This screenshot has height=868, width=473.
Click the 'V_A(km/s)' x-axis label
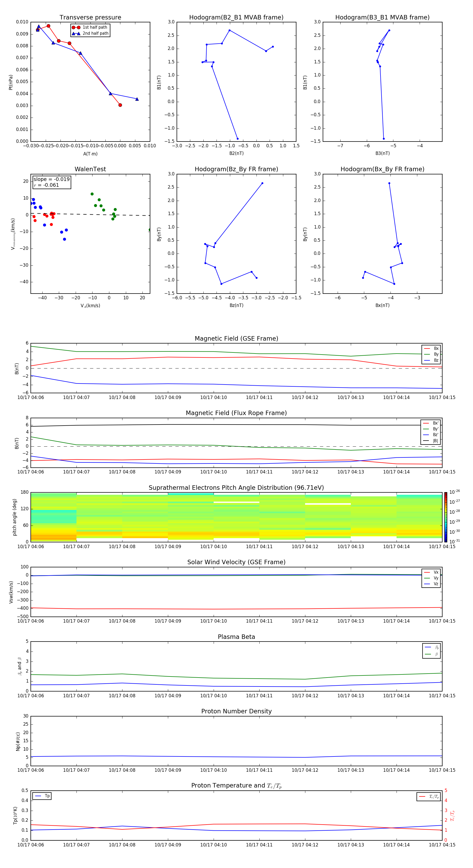tap(90, 306)
